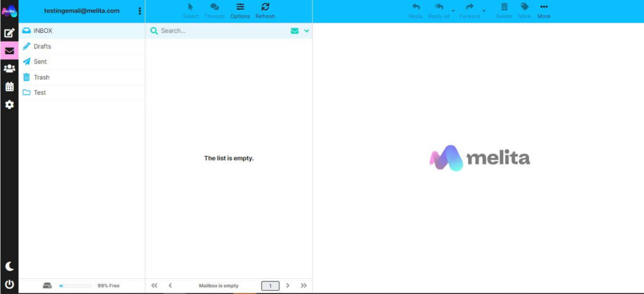
Task: Expand the search options chevron
Action: 306,31
